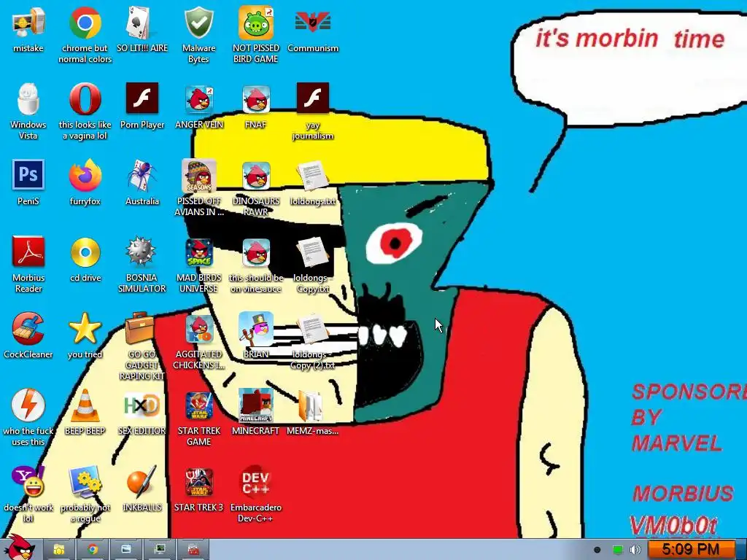Select the 'BOSNIA SIMULATOR' Minesweeper icon
This screenshot has height=560, width=747.
click(142, 252)
